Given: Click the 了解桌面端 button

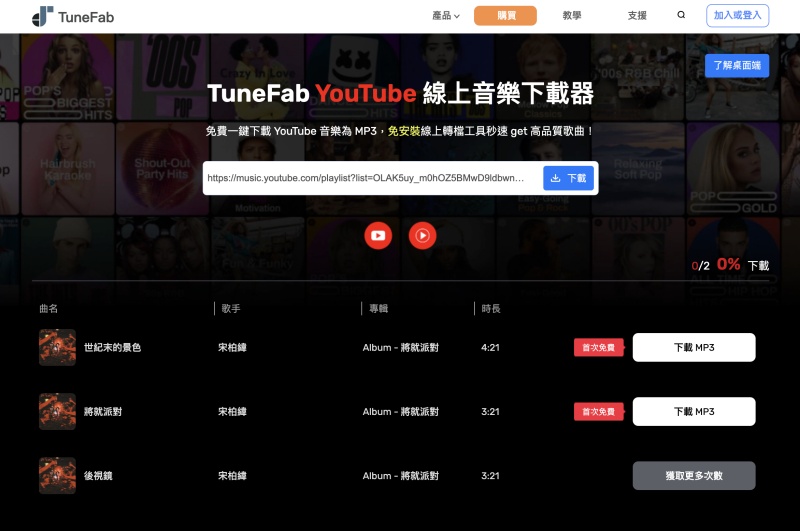Looking at the screenshot, I should coord(737,65).
